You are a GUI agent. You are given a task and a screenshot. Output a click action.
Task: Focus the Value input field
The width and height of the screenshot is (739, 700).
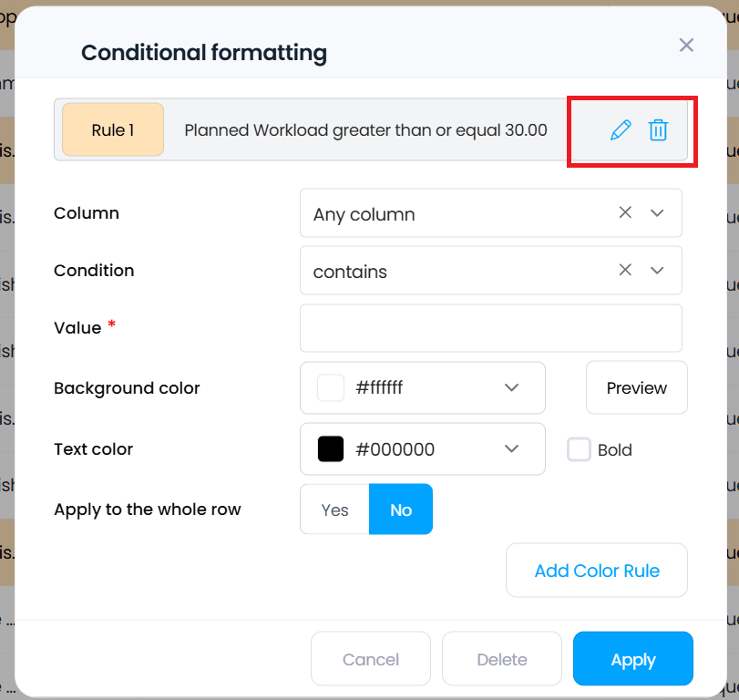pyautogui.click(x=490, y=328)
